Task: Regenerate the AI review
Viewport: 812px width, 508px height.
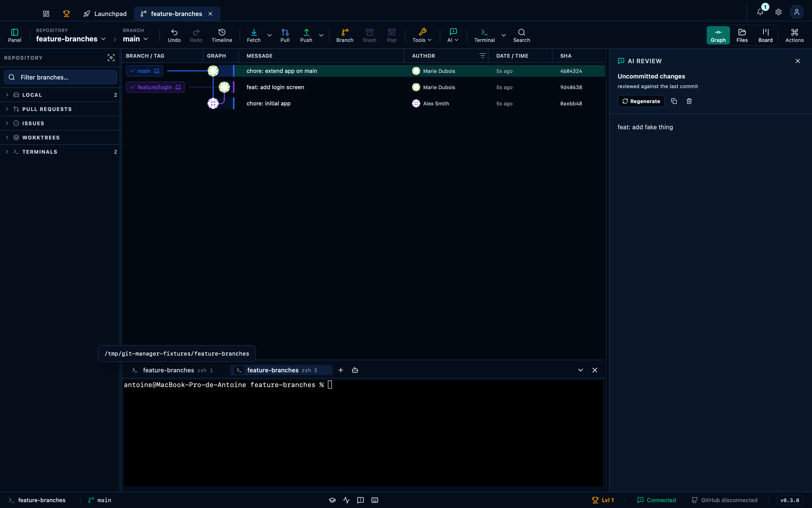Action: pyautogui.click(x=641, y=101)
